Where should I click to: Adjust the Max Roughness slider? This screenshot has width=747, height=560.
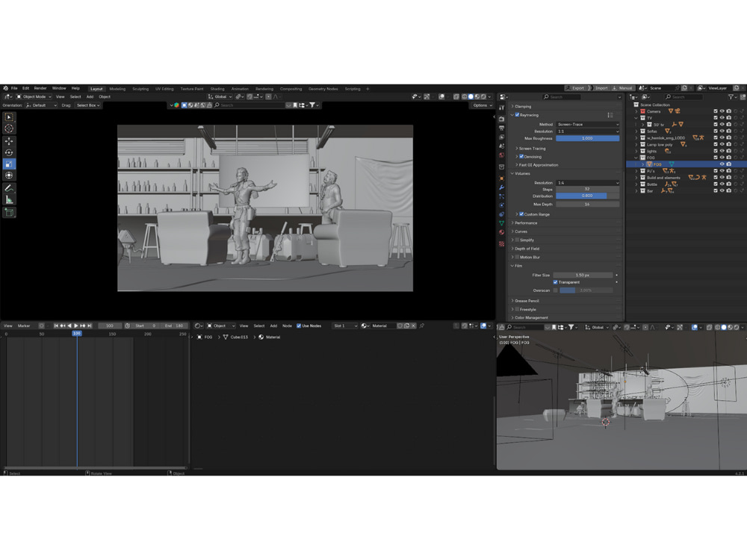tap(588, 139)
